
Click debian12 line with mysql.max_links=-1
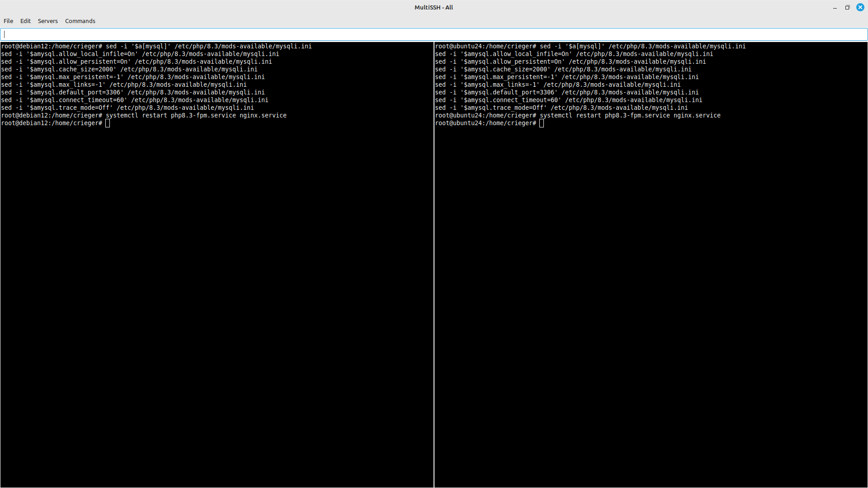point(124,84)
